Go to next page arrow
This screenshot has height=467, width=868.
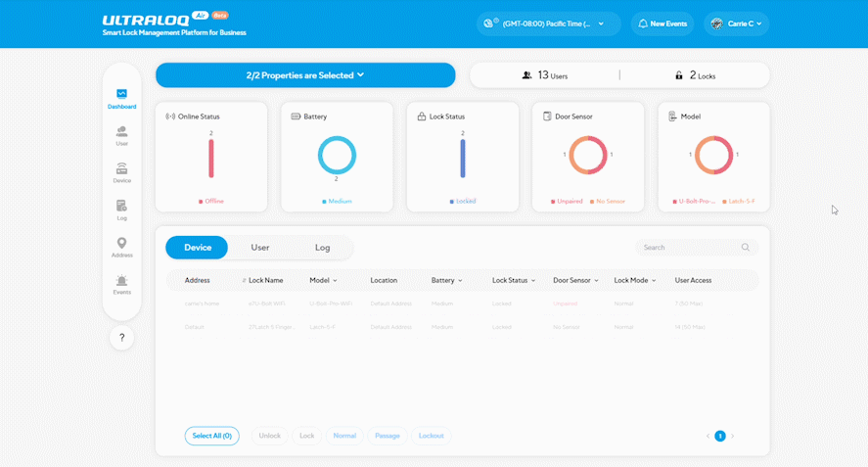coord(732,436)
